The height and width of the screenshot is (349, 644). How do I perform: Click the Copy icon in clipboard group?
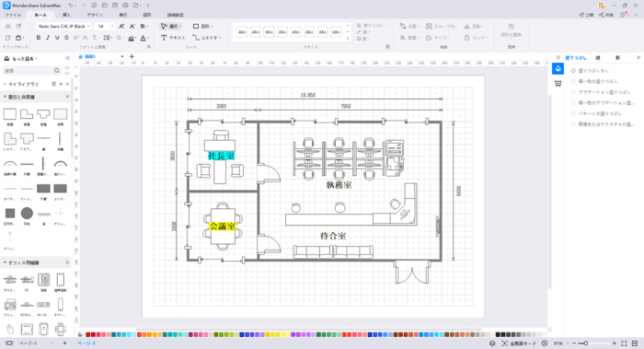tap(7, 38)
